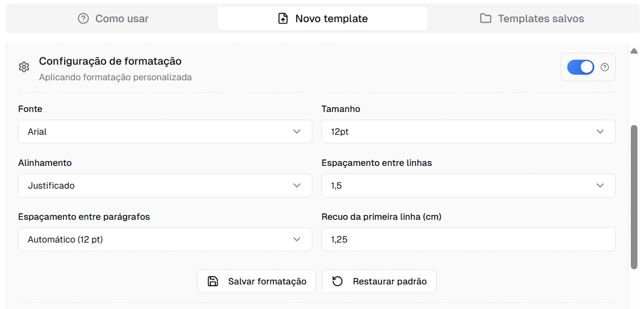Viewport: 644px width, 309px height.
Task: Click the Restaurar padrão button
Action: (x=379, y=281)
